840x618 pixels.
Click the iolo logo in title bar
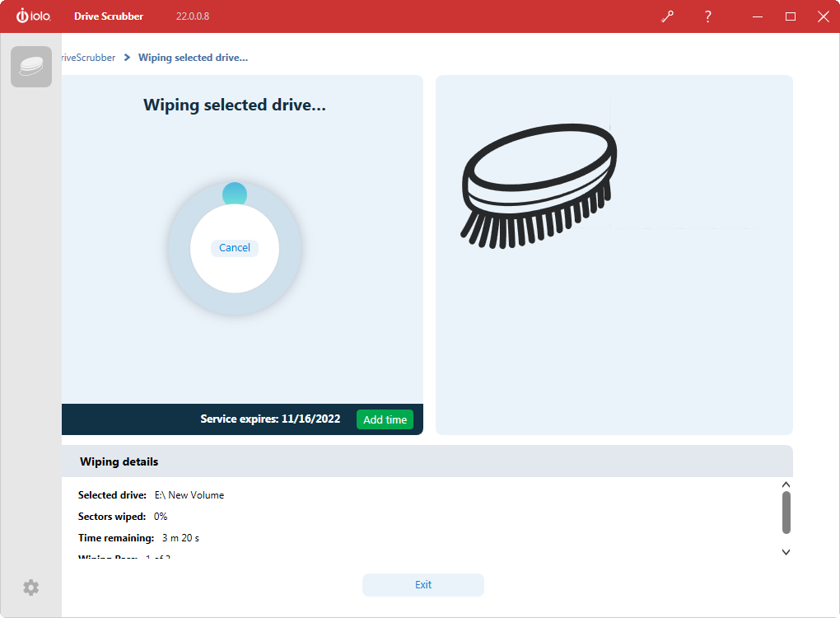tap(34, 16)
